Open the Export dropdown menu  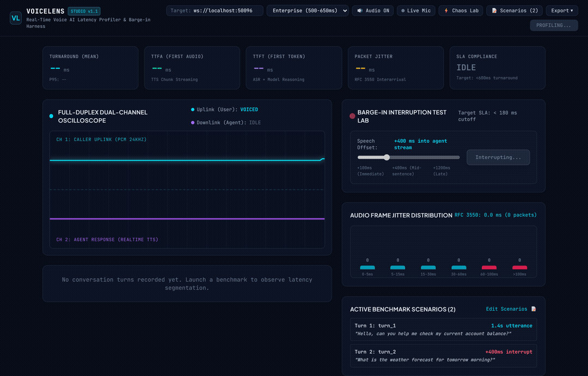pos(562,10)
